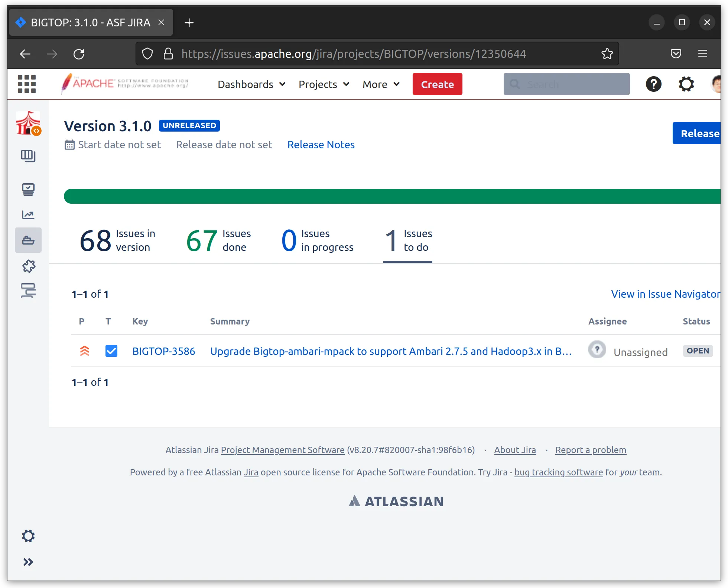Click the Bigtop project avatar in sidebar

click(x=28, y=123)
